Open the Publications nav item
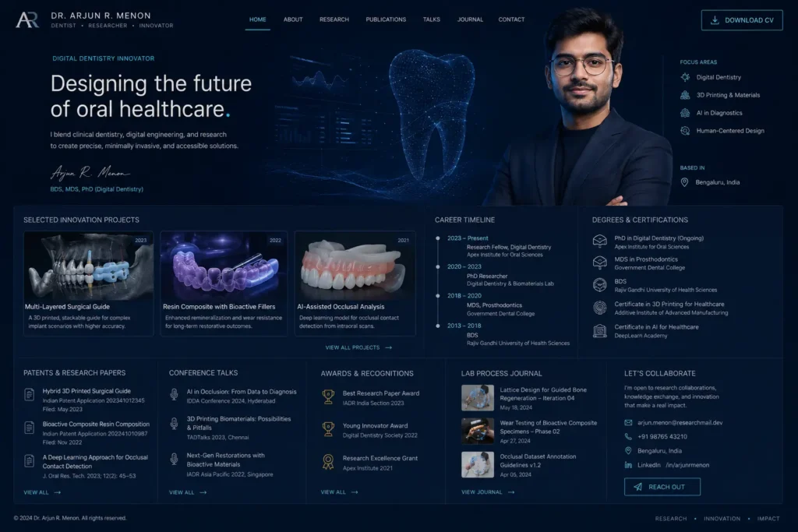Screen dimensions: 798x532 tap(386, 19)
